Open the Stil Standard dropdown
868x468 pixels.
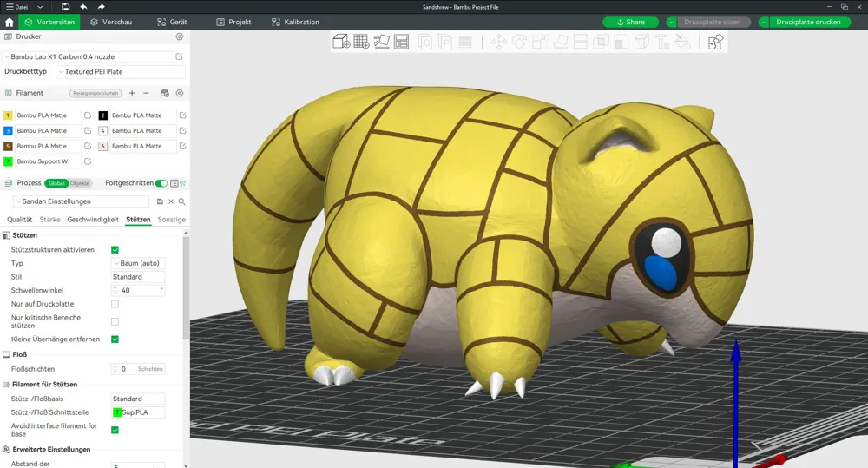tap(138, 277)
